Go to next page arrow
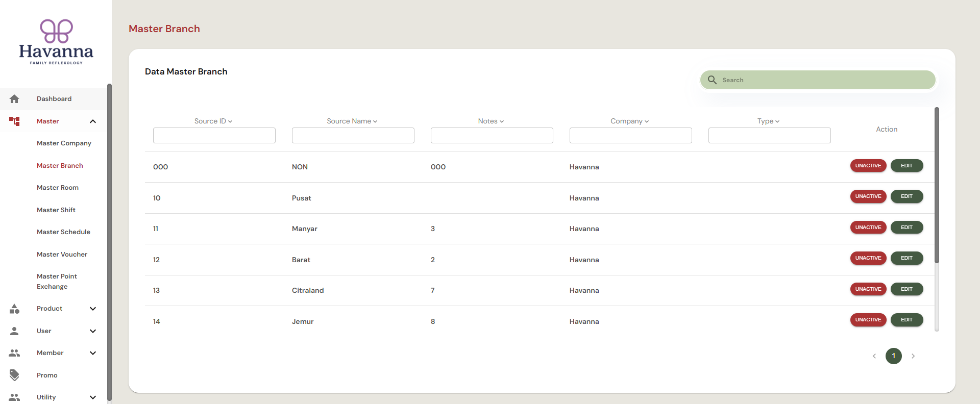 coord(913,356)
